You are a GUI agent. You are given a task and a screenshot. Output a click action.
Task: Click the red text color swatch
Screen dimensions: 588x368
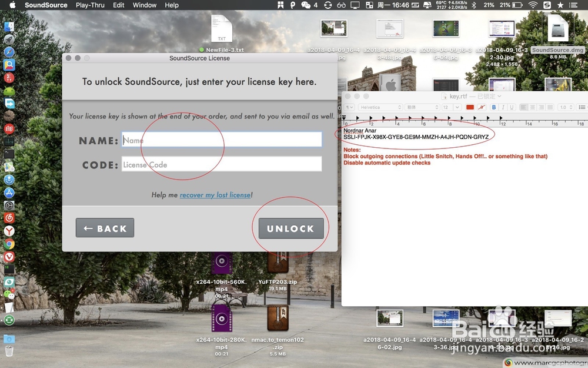click(470, 107)
